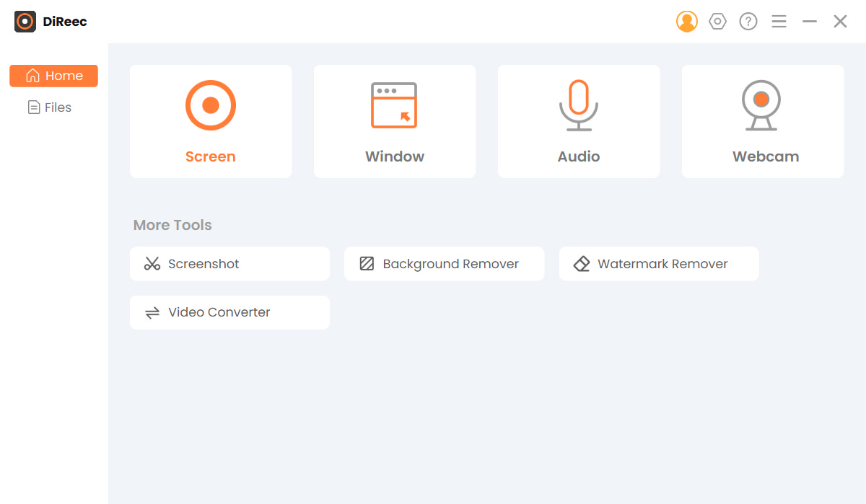This screenshot has width=866, height=504.
Task: Click the Audio microphone icon
Action: (579, 105)
